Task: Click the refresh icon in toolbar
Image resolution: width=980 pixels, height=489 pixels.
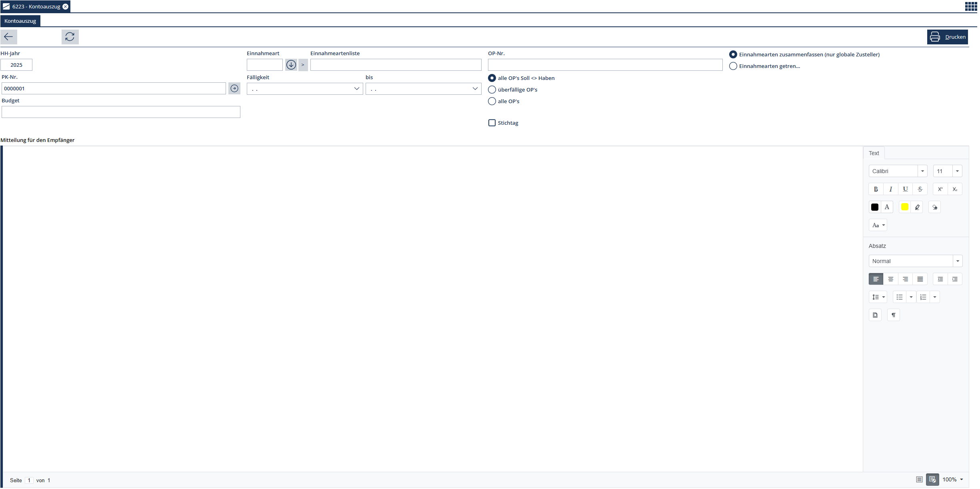Action: click(x=70, y=37)
